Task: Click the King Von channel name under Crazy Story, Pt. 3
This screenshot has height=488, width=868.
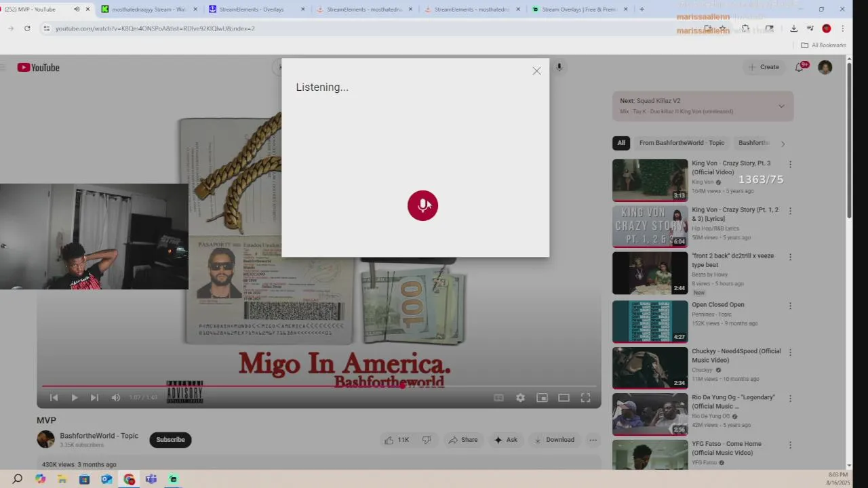Action: 703,182
